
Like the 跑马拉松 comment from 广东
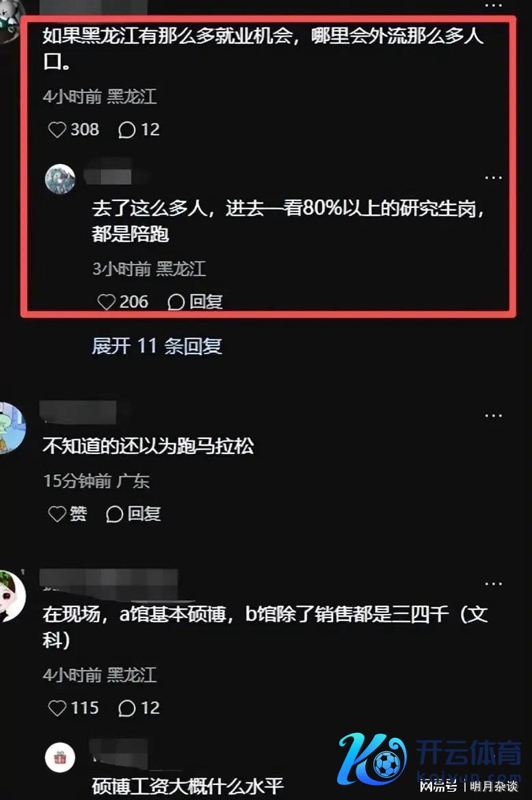[67, 514]
